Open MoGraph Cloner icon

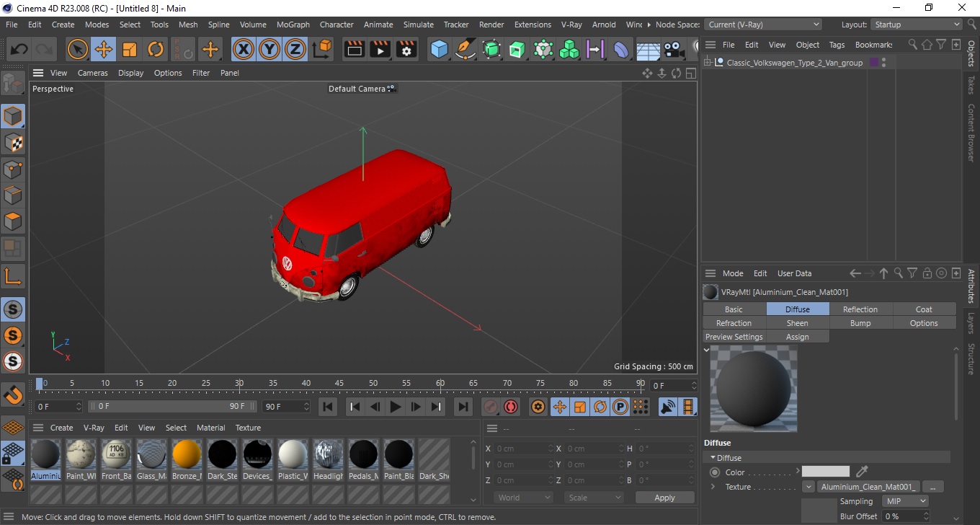pyautogui.click(x=569, y=49)
